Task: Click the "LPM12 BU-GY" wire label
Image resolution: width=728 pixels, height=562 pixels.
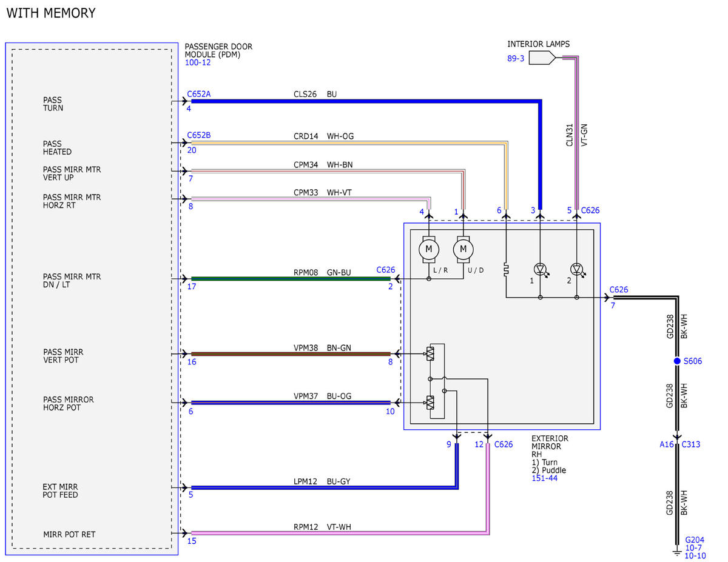Action: (322, 481)
